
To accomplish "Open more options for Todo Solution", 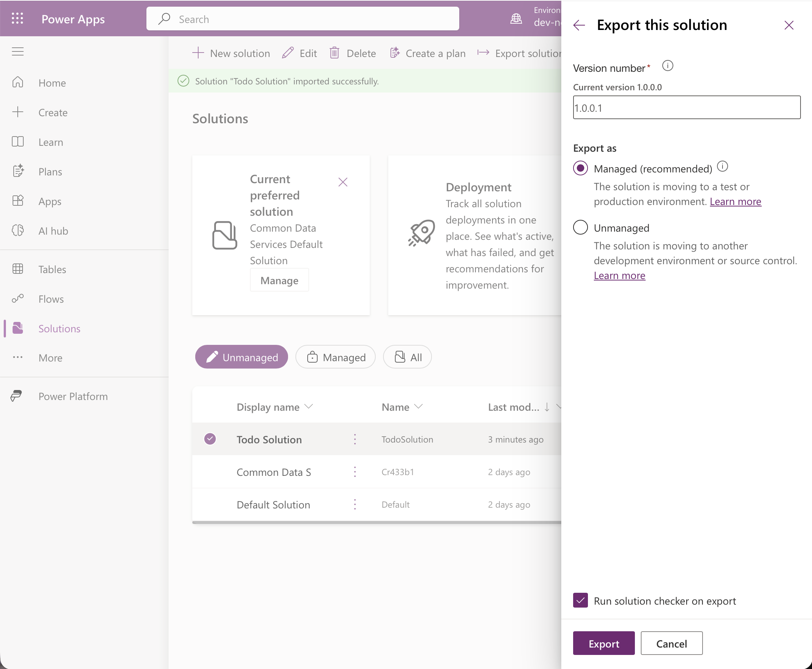I will click(x=355, y=439).
